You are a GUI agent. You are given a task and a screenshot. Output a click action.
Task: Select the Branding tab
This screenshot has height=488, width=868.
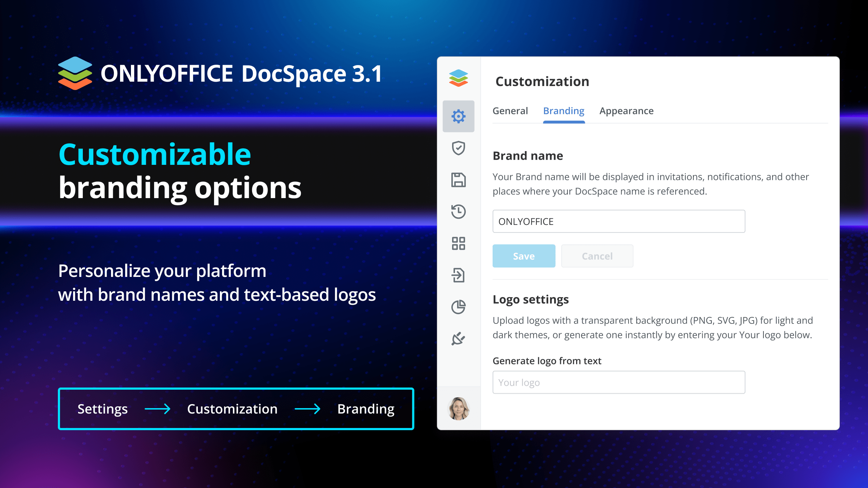coord(563,111)
